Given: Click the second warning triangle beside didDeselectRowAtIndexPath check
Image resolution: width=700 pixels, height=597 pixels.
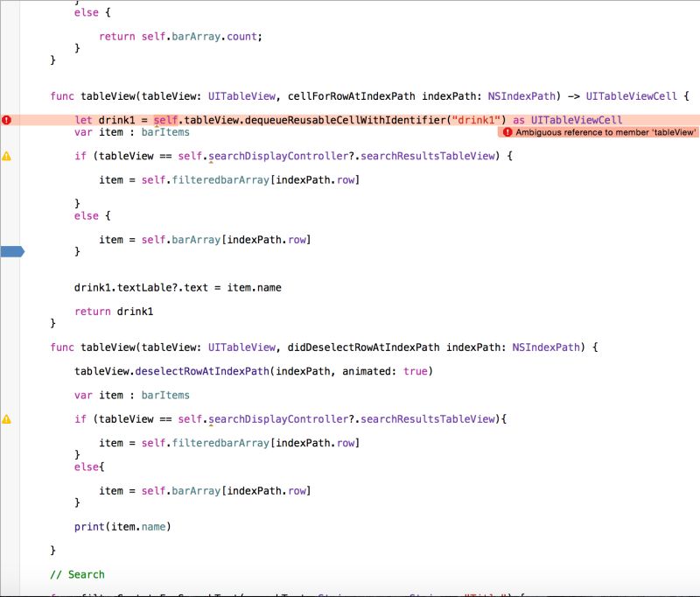Looking at the screenshot, I should [7, 418].
